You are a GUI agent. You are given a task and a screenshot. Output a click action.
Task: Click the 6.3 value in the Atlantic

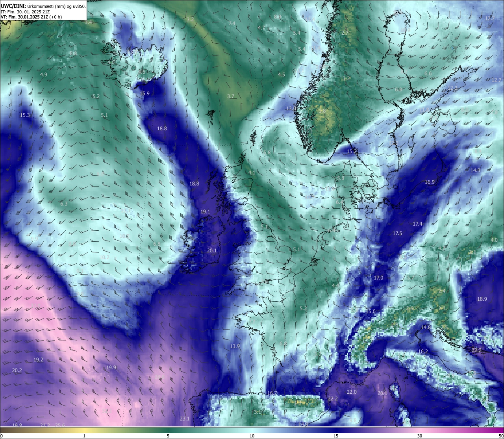(64, 204)
